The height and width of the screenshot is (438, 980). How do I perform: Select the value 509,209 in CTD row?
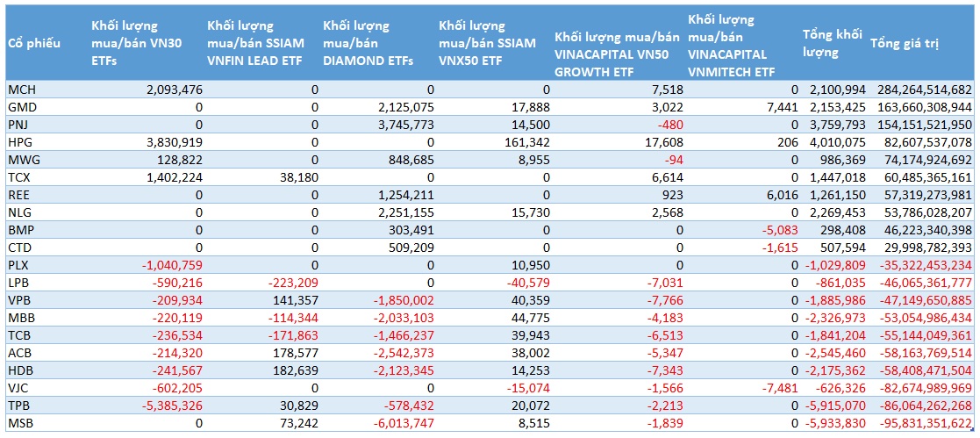411,247
